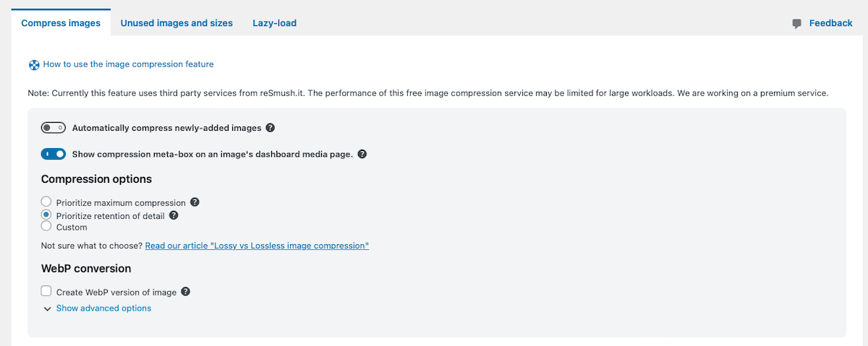868x346 pixels.
Task: Enable automatically compress newly-added images toggle
Action: pos(54,128)
